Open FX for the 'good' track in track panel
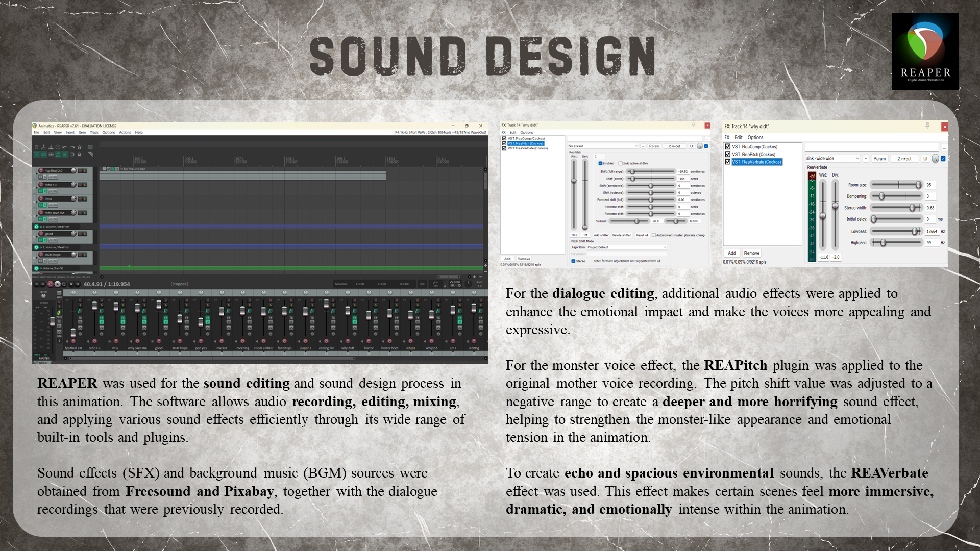 click(41, 240)
